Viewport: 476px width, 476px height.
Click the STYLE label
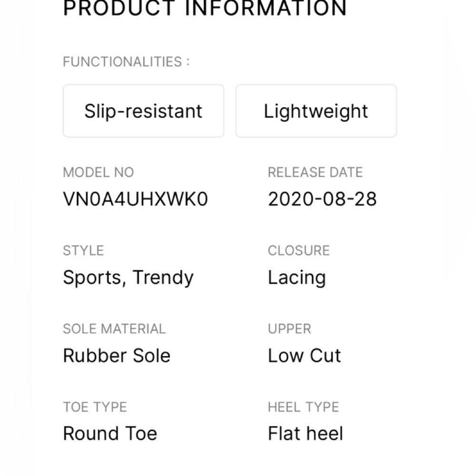pos(83,250)
